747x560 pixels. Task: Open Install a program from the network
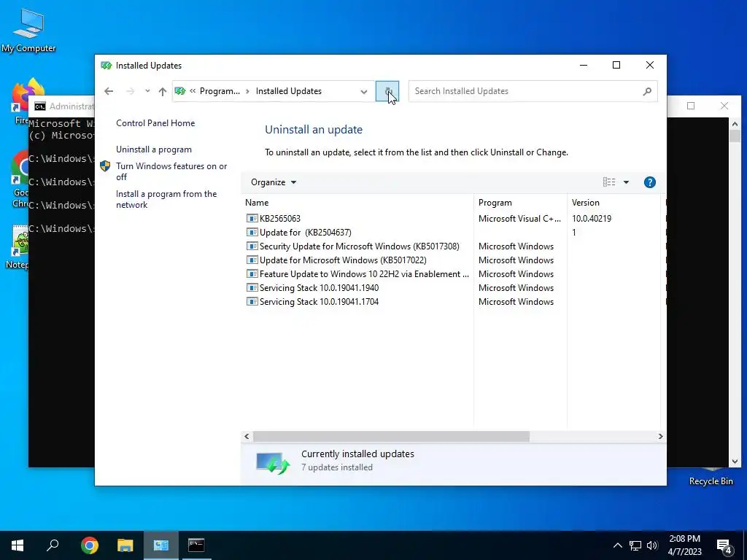(166, 199)
